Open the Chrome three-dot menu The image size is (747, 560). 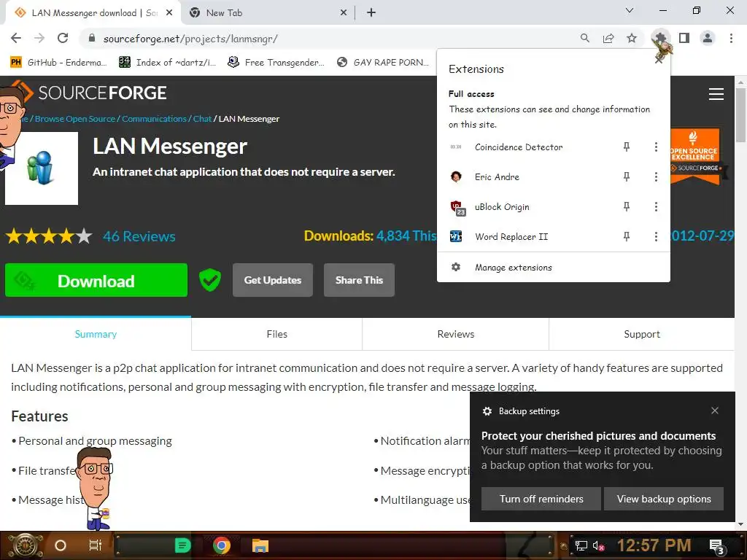coord(731,38)
